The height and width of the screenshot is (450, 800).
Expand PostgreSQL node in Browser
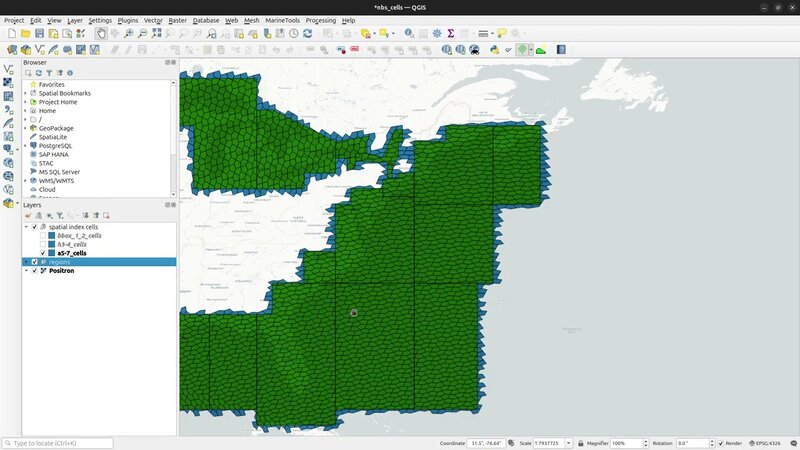(26, 146)
